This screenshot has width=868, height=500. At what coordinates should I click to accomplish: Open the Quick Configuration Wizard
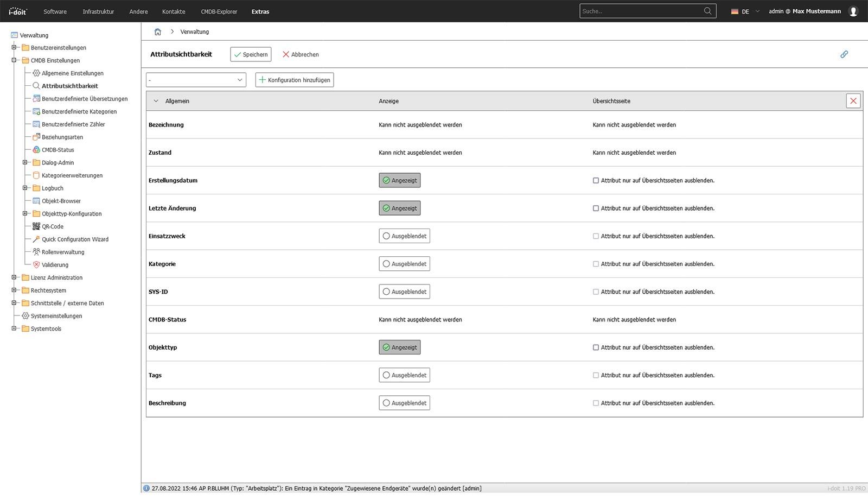(x=75, y=239)
